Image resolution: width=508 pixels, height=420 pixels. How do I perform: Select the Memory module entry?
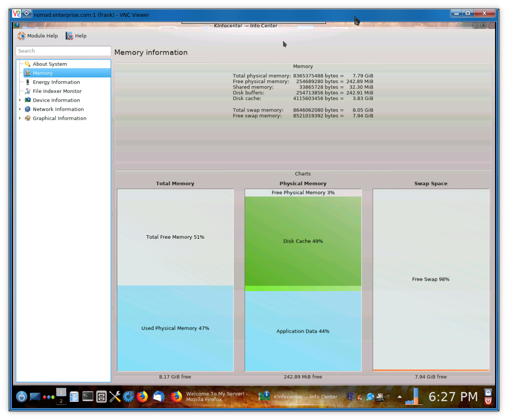click(x=67, y=73)
